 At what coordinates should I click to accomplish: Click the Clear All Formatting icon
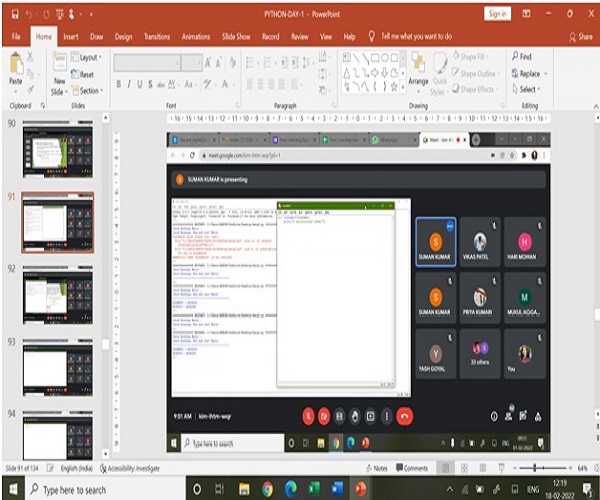(233, 63)
